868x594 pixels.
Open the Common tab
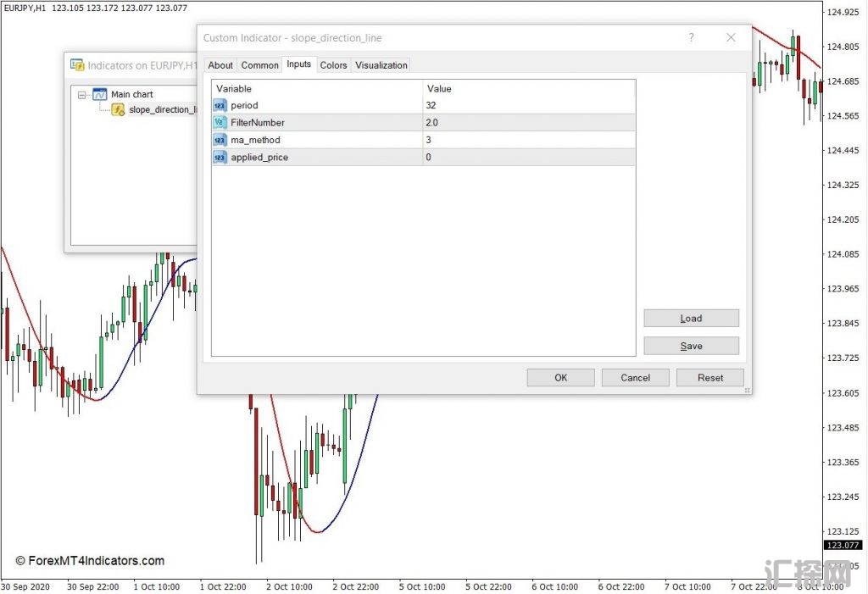259,65
